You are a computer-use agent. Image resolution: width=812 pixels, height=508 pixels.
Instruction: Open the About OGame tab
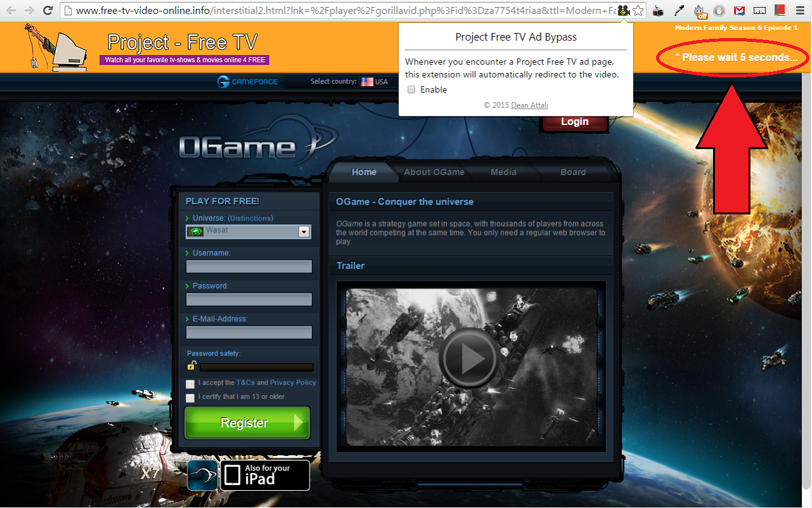coord(434,172)
